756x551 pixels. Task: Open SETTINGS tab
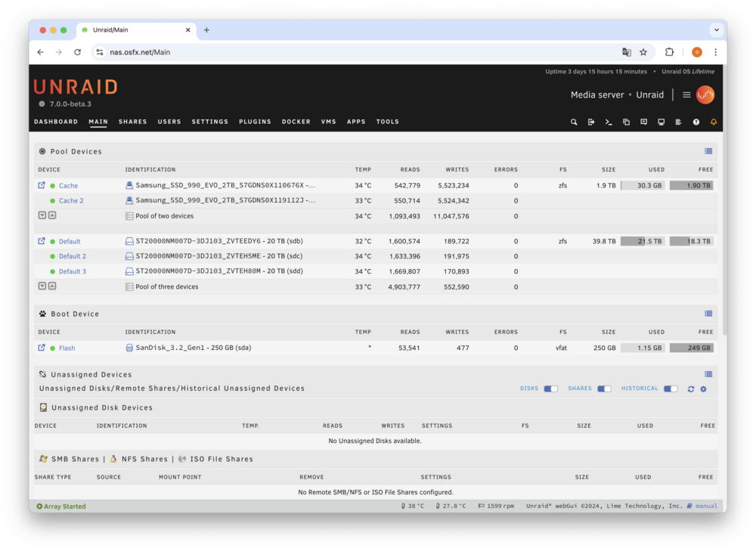click(x=209, y=122)
